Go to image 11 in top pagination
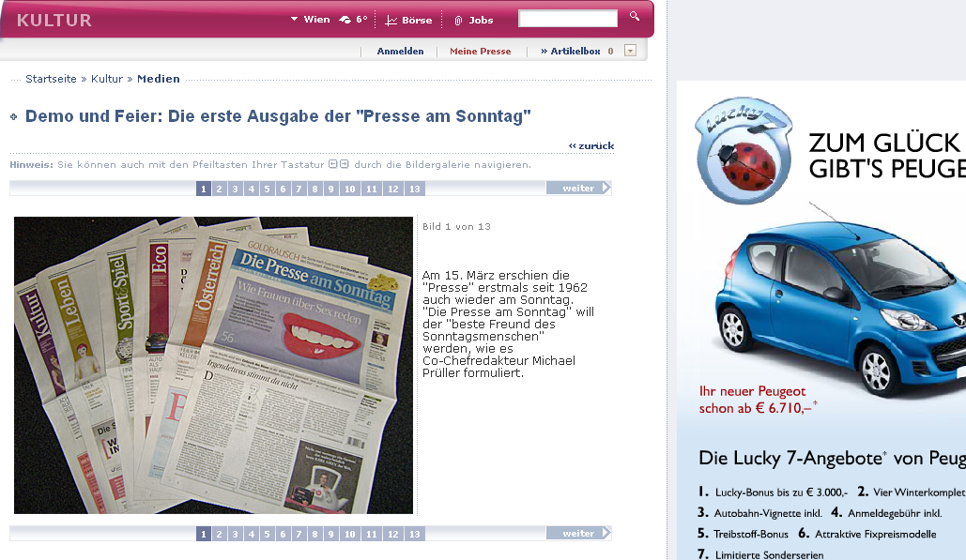 coord(372,189)
